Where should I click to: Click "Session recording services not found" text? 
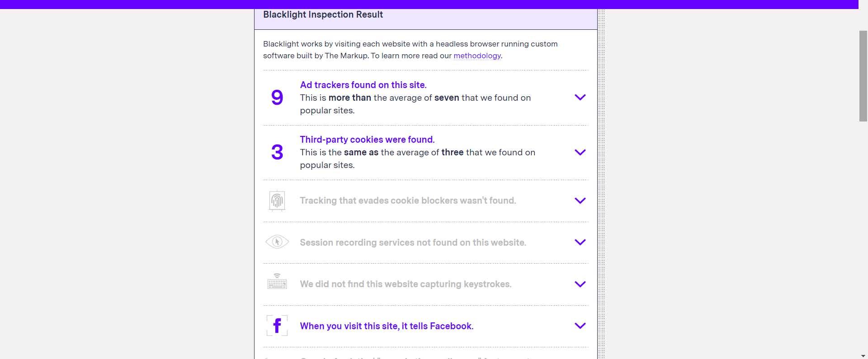click(x=413, y=242)
